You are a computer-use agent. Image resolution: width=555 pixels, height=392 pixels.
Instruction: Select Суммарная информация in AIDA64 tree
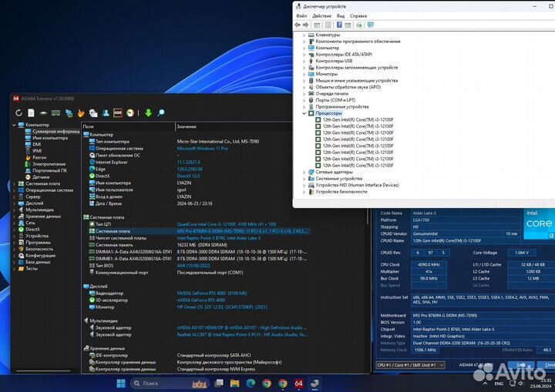56,131
